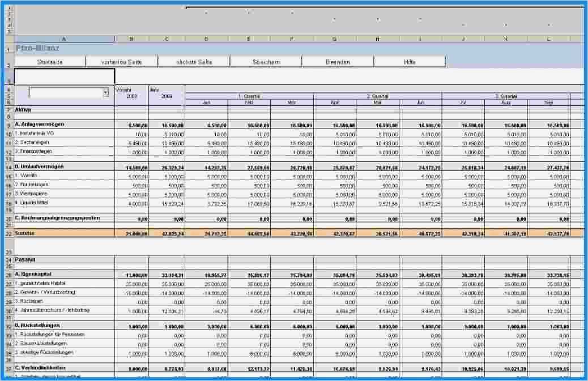
Task: Select the Jan month column header
Action: [205, 102]
